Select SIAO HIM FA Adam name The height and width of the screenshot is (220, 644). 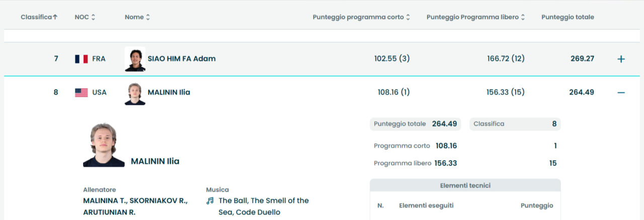click(x=182, y=59)
